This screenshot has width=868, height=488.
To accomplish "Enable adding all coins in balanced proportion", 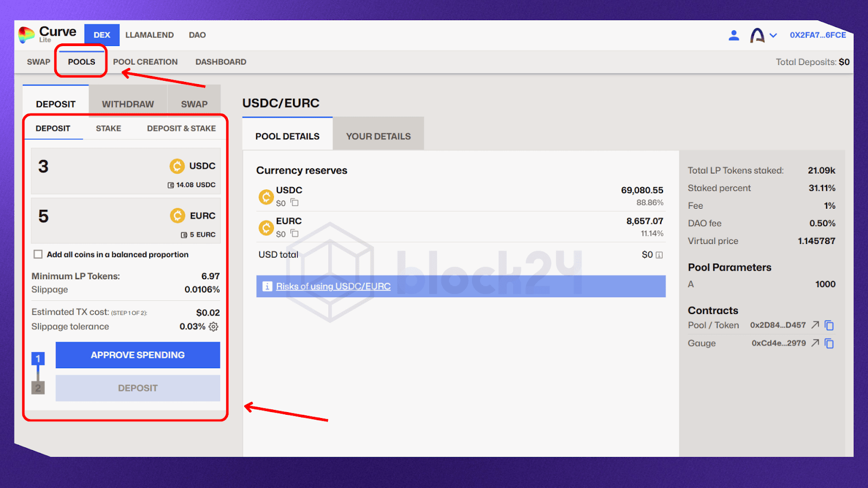I will (x=38, y=254).
